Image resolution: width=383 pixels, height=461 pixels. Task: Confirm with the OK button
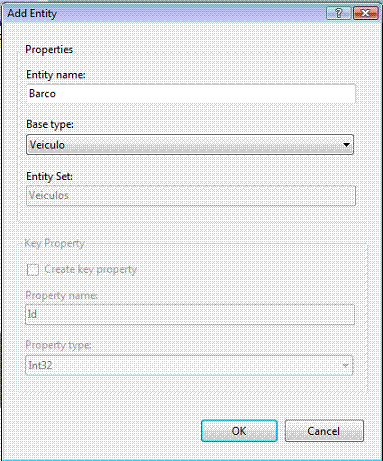coord(239,431)
